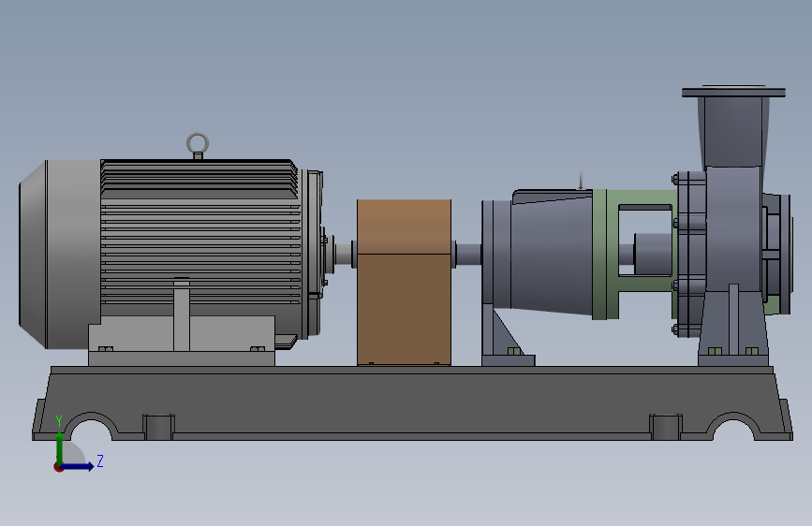The height and width of the screenshot is (526, 812).
Task: Select the vertical rib on motor foot
Action: pyautogui.click(x=182, y=314)
